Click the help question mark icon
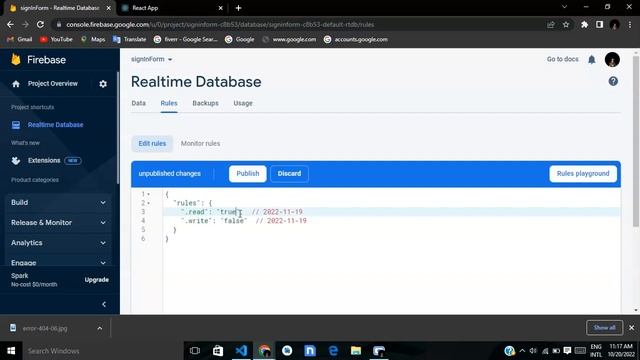Image resolution: width=640 pixels, height=360 pixels. coord(613,81)
